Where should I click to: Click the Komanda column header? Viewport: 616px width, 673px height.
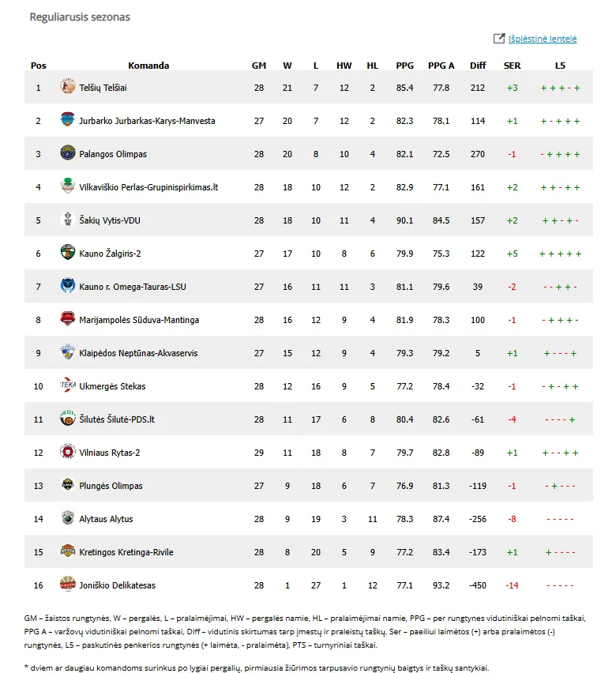(x=148, y=66)
